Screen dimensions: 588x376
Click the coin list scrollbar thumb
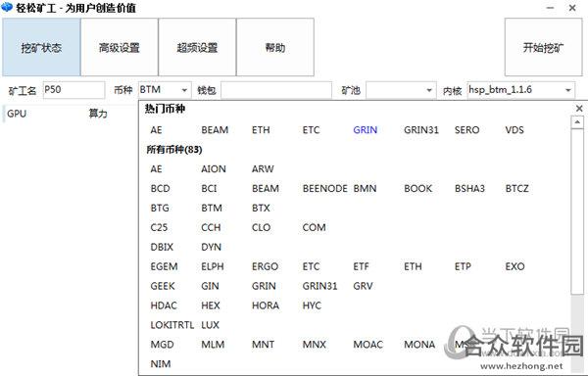pos(577,211)
